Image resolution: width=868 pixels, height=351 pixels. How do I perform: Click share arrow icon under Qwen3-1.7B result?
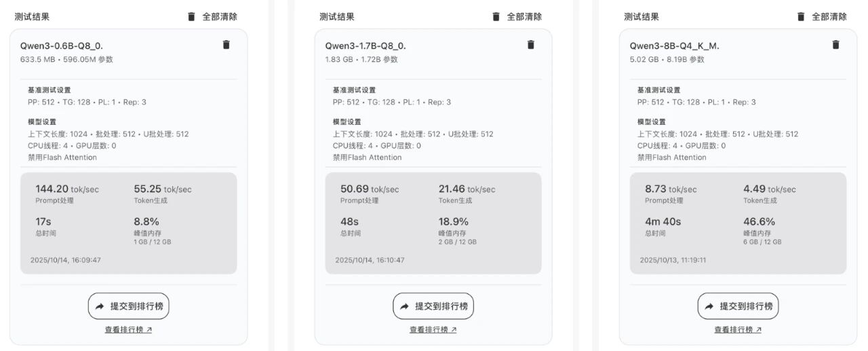404,306
